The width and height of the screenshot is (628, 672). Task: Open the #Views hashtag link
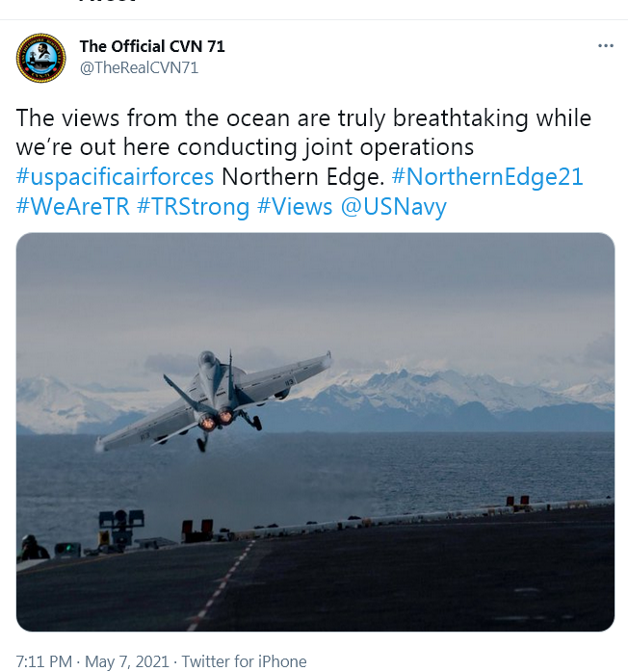coord(295,206)
